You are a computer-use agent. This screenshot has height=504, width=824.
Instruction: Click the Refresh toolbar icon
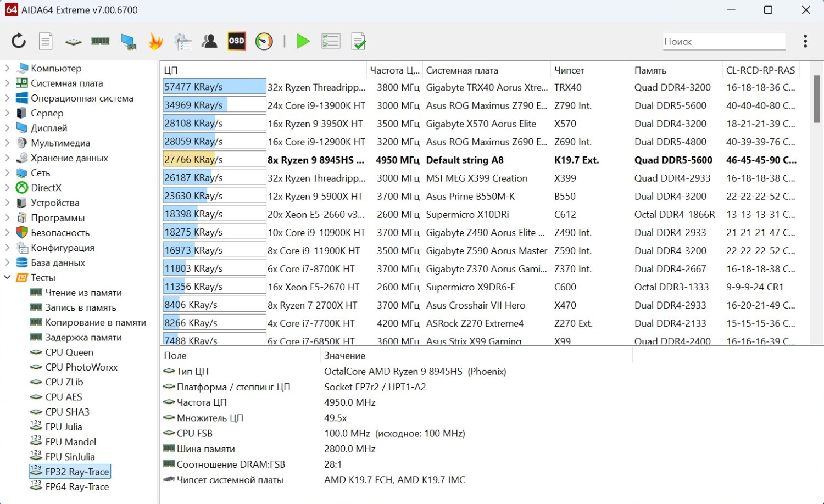19,41
